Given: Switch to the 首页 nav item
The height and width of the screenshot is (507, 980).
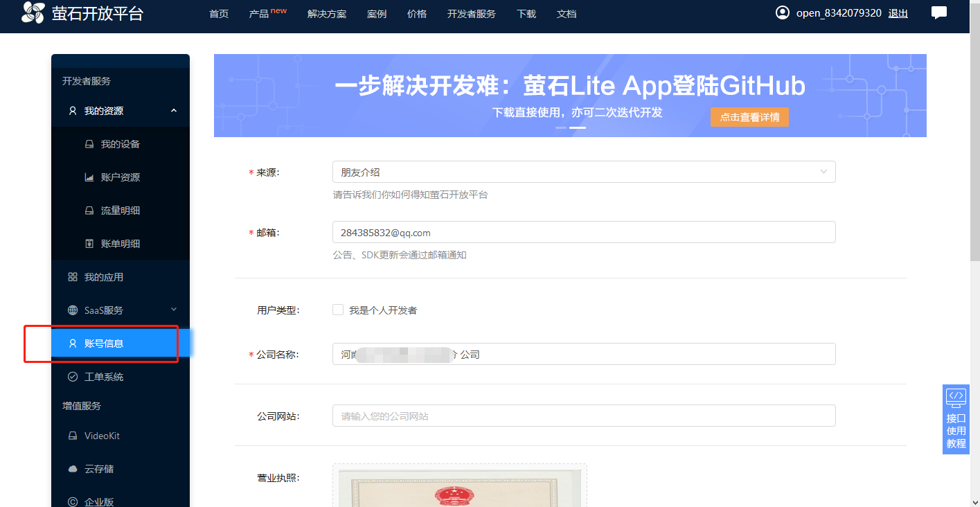Looking at the screenshot, I should 218,13.
